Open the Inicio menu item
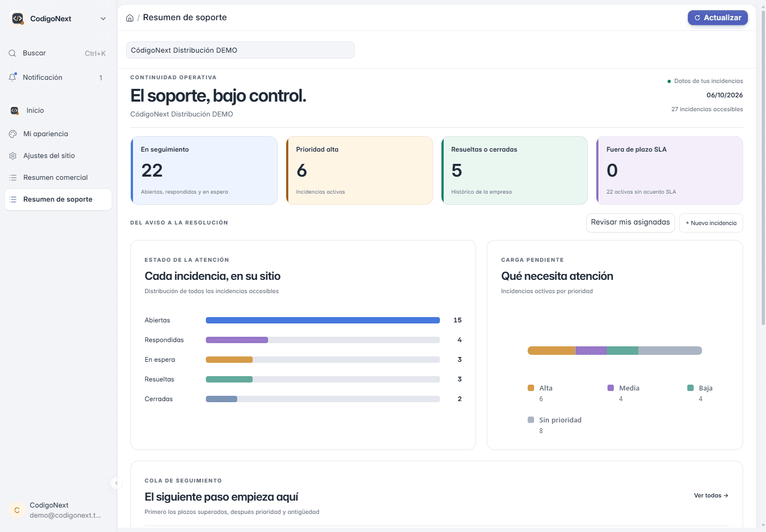766x532 pixels. [58, 111]
